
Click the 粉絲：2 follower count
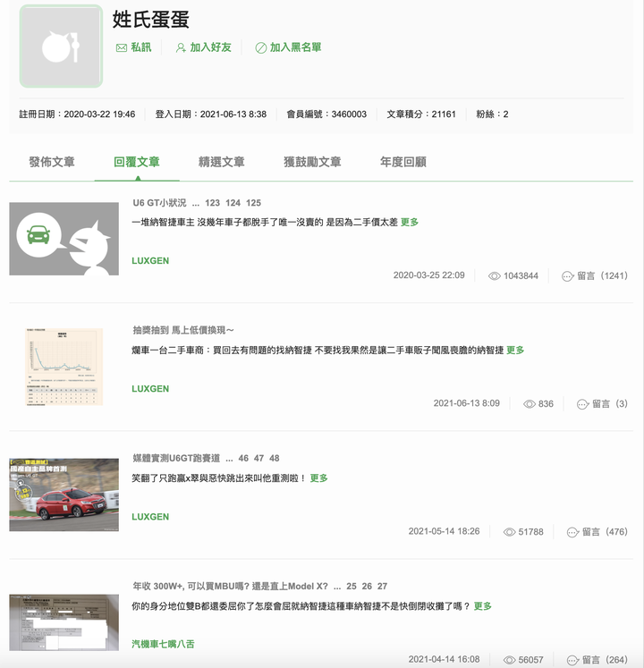[x=492, y=114]
